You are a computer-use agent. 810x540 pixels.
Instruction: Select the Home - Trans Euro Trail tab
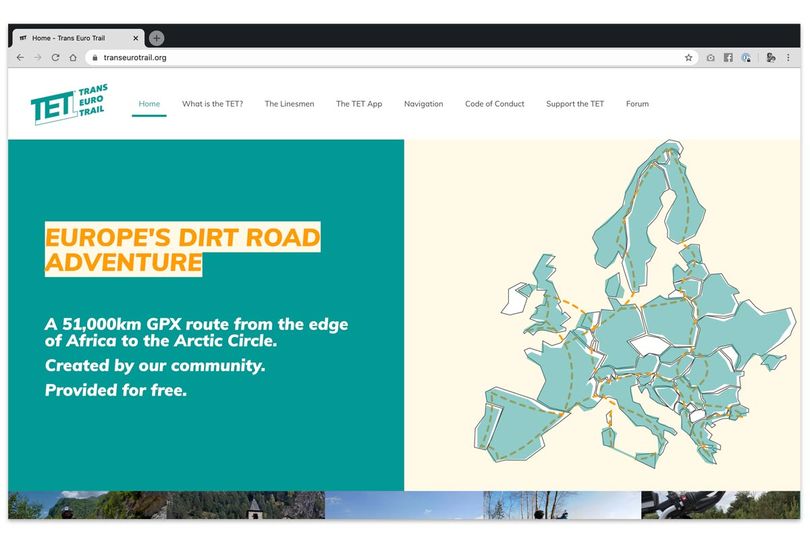77,38
